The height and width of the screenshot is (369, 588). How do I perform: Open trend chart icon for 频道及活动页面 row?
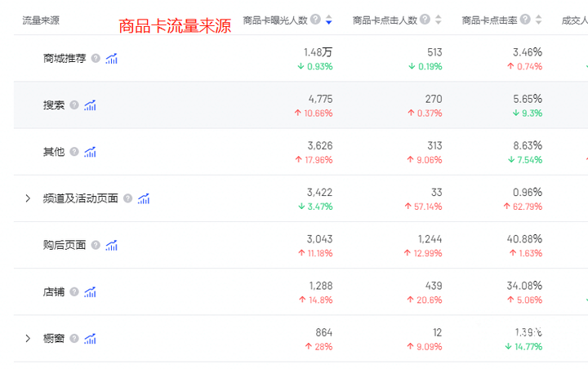[144, 198]
